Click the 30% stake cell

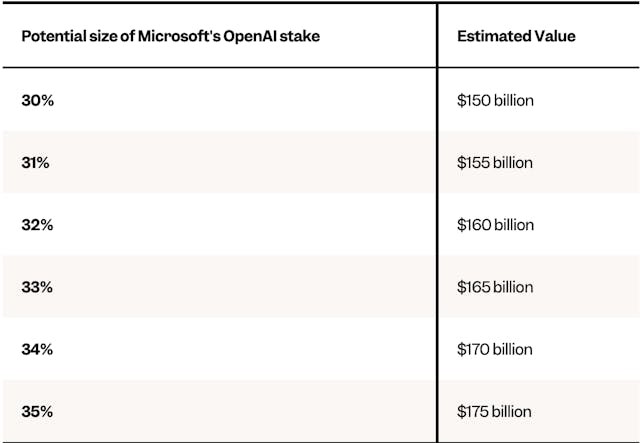pos(36,100)
